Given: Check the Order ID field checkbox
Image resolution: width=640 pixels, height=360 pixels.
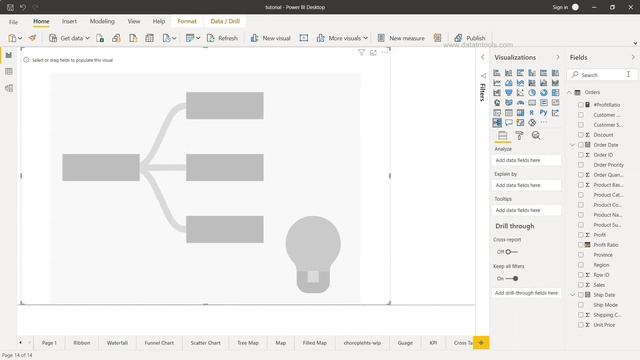Looking at the screenshot, I should [x=581, y=155].
